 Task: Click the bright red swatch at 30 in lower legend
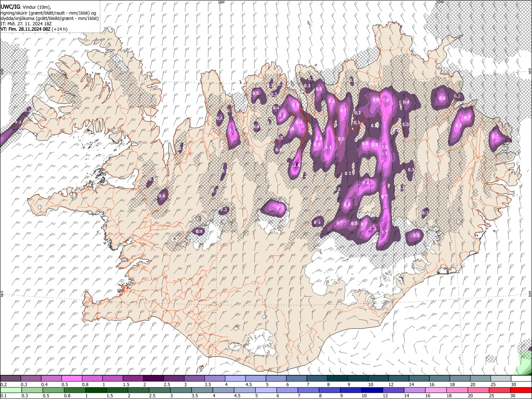(x=521, y=390)
